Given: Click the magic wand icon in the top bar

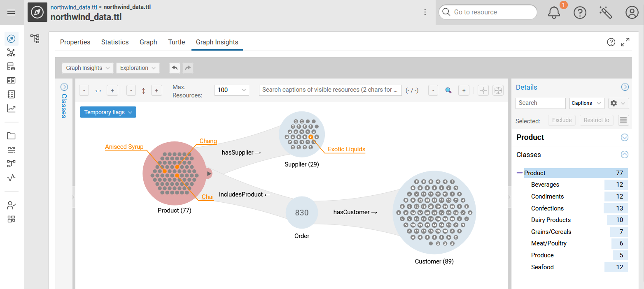Looking at the screenshot, I should [x=605, y=12].
